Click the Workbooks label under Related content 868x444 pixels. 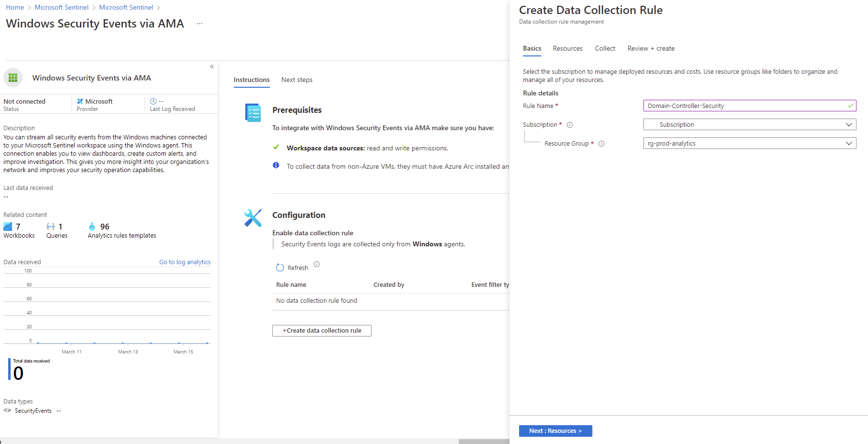(x=19, y=236)
